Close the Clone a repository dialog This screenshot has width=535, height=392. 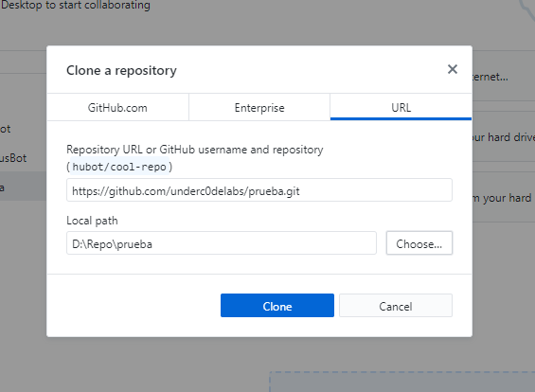pos(452,69)
